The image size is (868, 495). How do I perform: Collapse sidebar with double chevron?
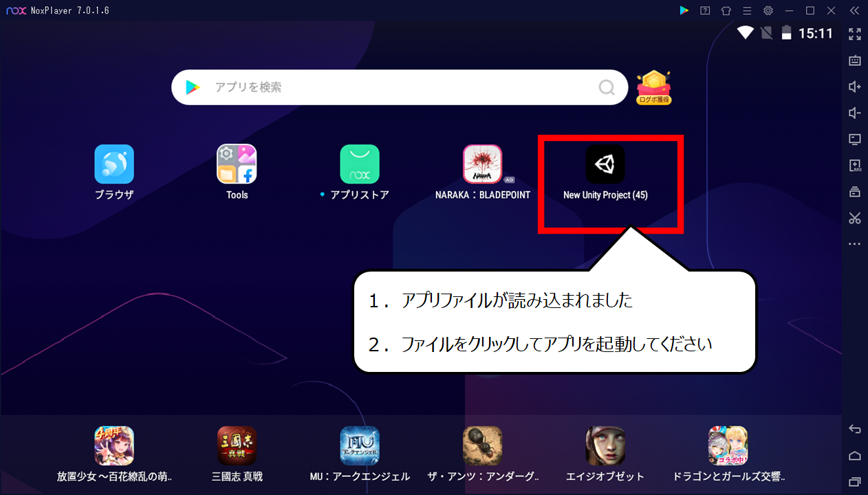point(854,10)
